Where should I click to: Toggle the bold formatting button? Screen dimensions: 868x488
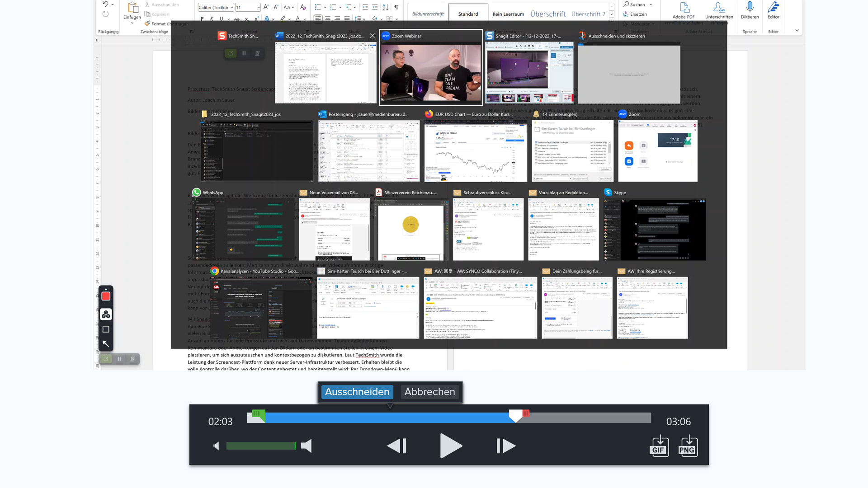[202, 19]
